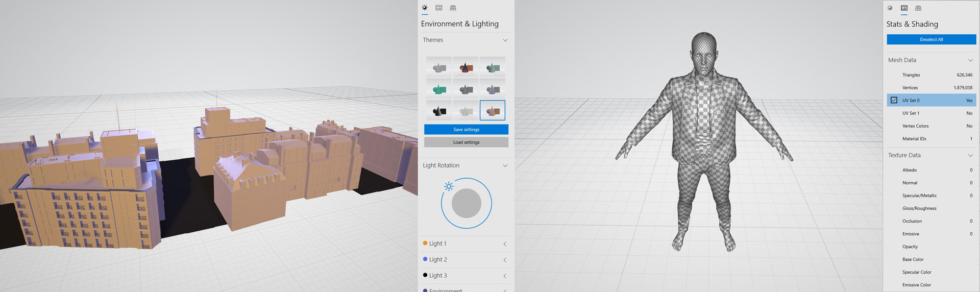Select the Normal texture row

(x=931, y=183)
